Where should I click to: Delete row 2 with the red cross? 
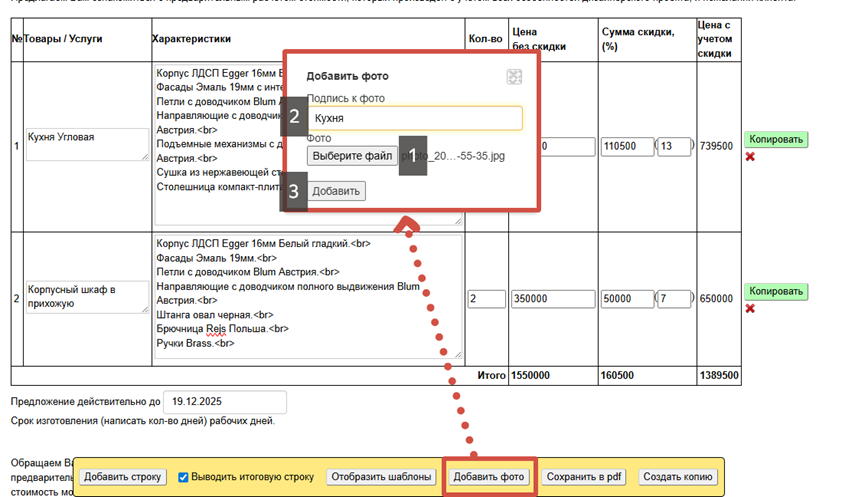click(750, 308)
